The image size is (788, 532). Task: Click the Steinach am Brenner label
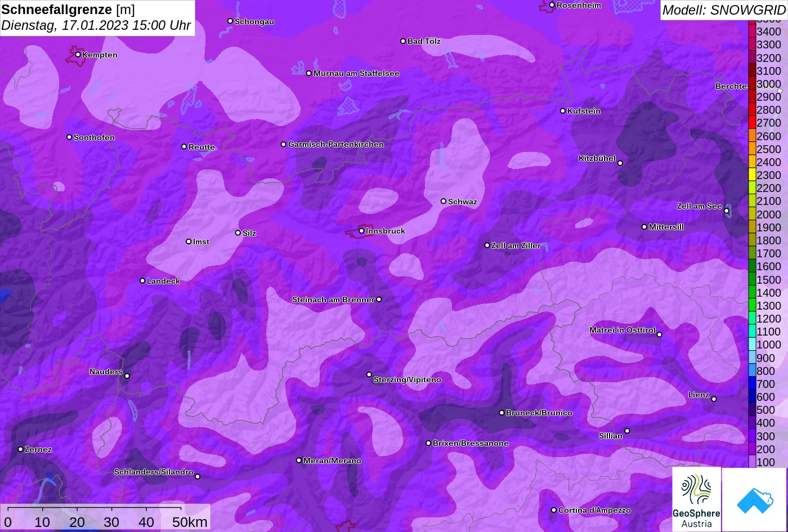coord(333,299)
